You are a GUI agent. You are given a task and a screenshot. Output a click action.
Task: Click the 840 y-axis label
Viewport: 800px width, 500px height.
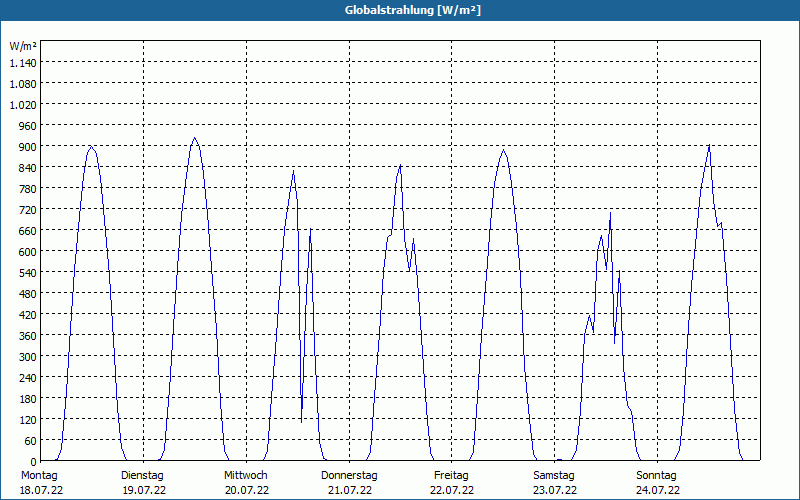(x=28, y=168)
